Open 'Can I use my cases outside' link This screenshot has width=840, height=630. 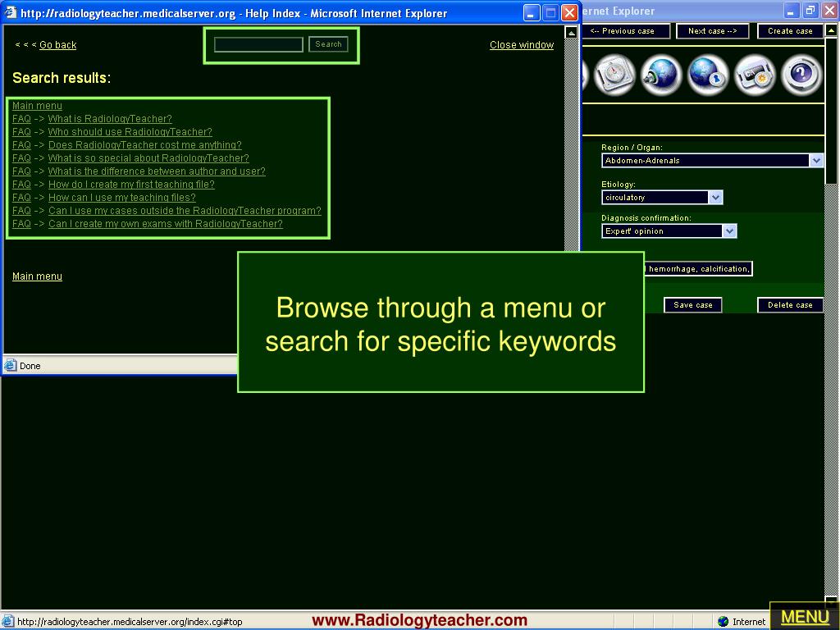[x=185, y=211]
